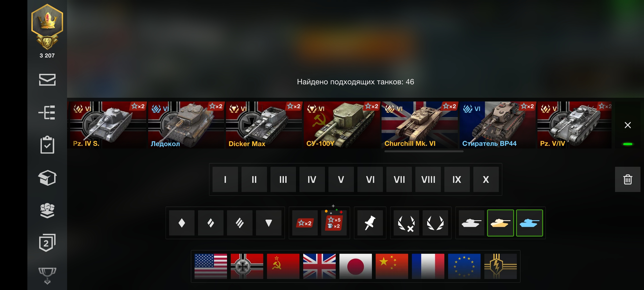Screen dimensions: 644x290
Task: Filter tanks by tier VI
Action: (x=370, y=179)
